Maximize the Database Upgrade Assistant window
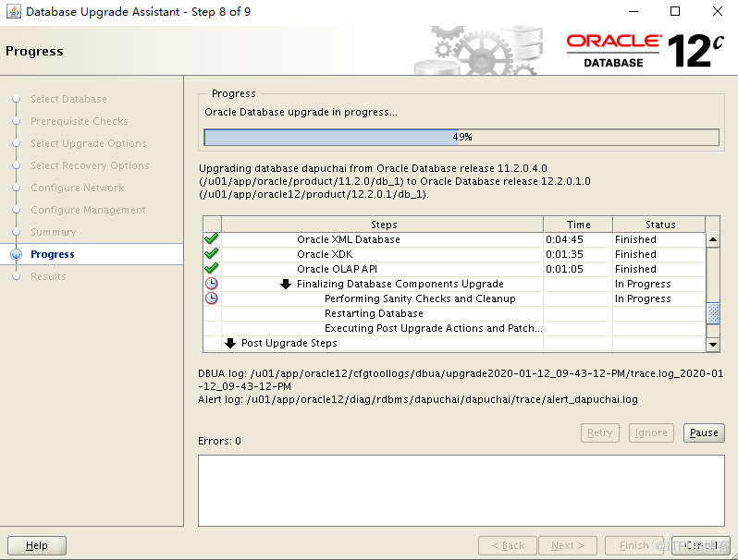This screenshot has width=738, height=560. (x=675, y=11)
